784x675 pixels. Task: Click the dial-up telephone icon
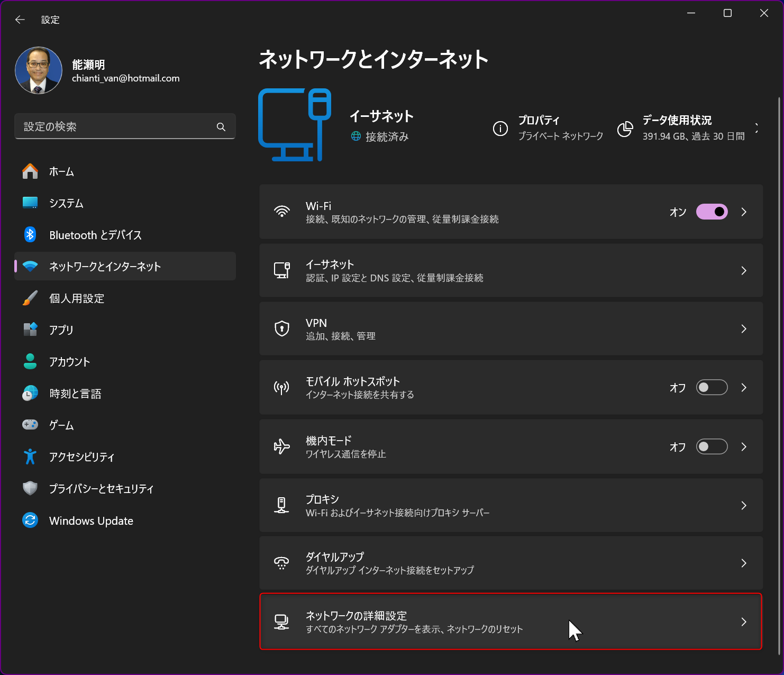coord(281,563)
